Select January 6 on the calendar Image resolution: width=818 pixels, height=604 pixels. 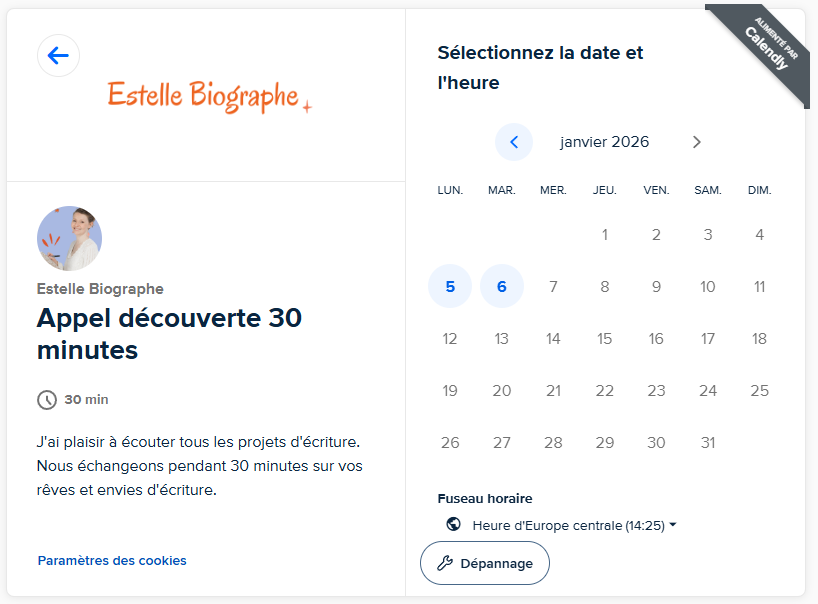click(x=502, y=287)
